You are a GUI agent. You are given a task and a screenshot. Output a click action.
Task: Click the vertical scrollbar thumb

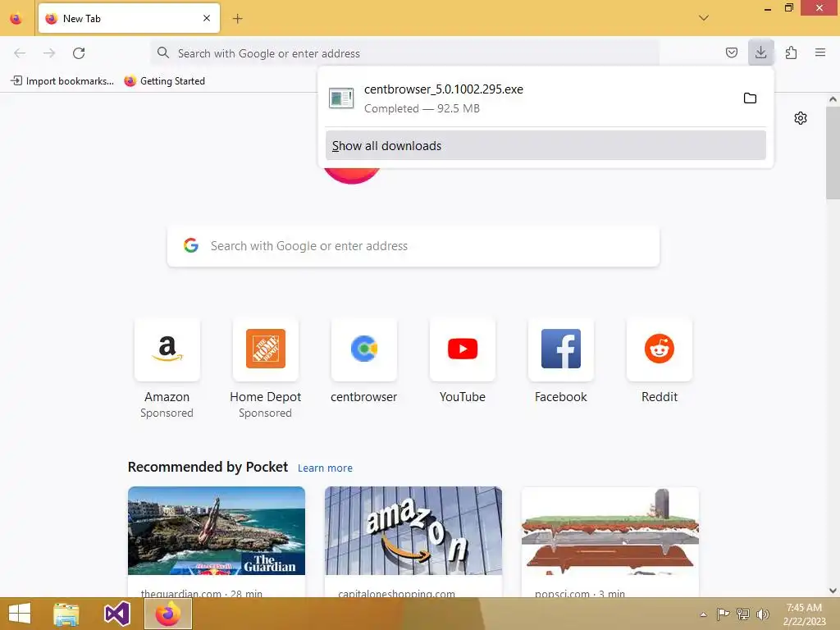833,153
